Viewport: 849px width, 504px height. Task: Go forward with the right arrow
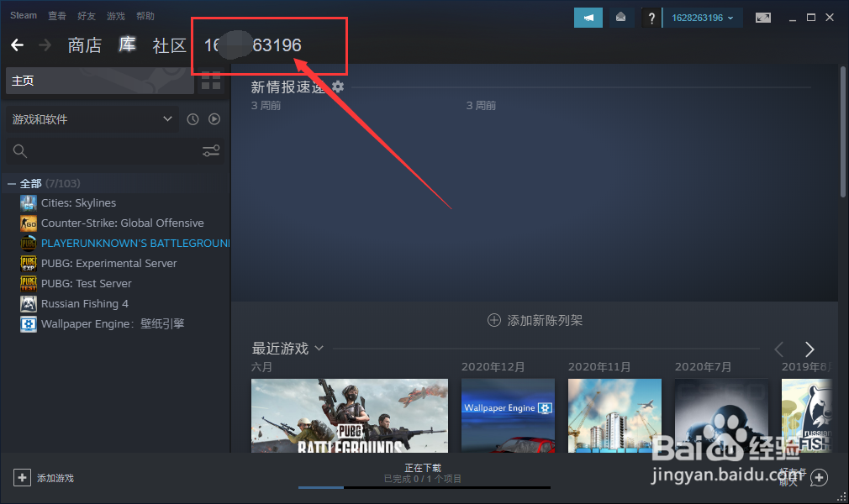click(x=45, y=45)
